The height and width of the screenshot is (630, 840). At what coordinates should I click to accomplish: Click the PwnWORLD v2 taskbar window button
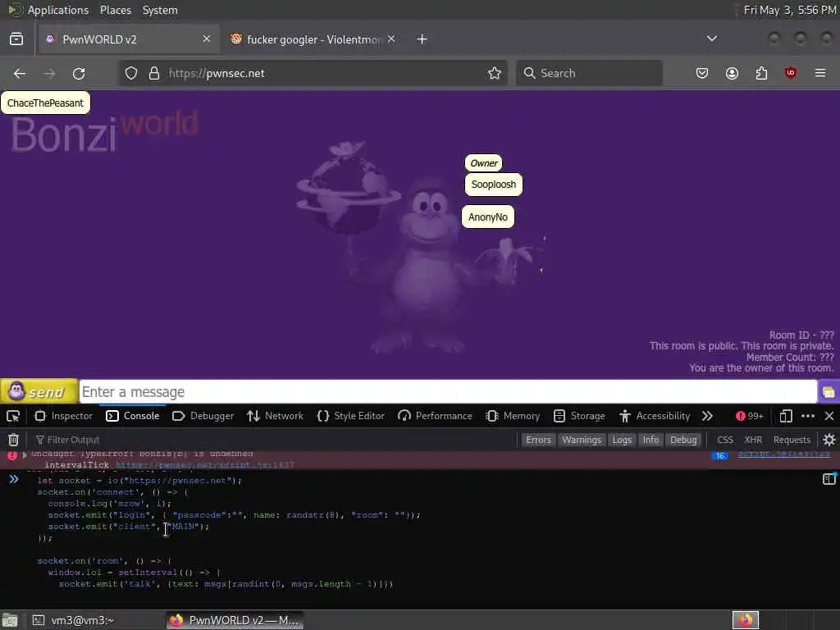(x=234, y=620)
